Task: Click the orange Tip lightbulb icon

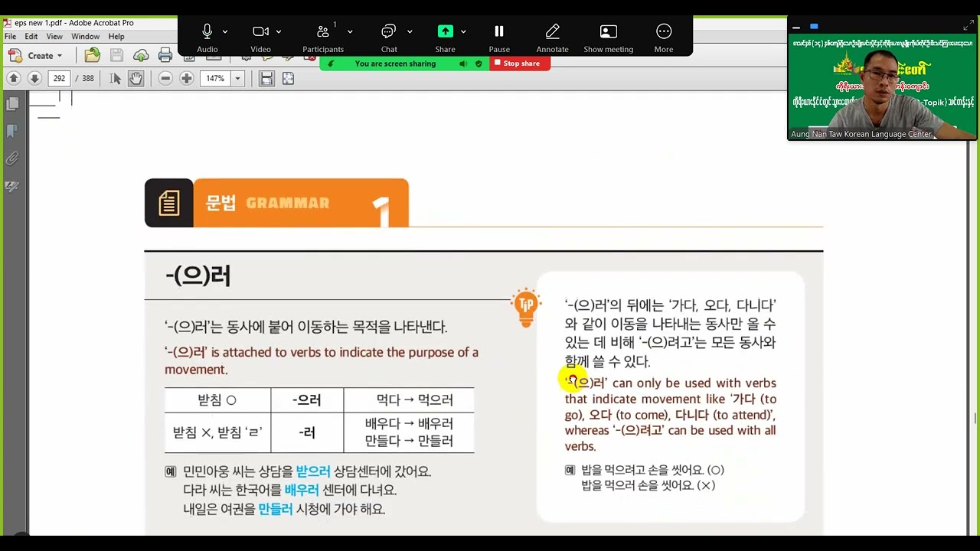Action: coord(526,307)
